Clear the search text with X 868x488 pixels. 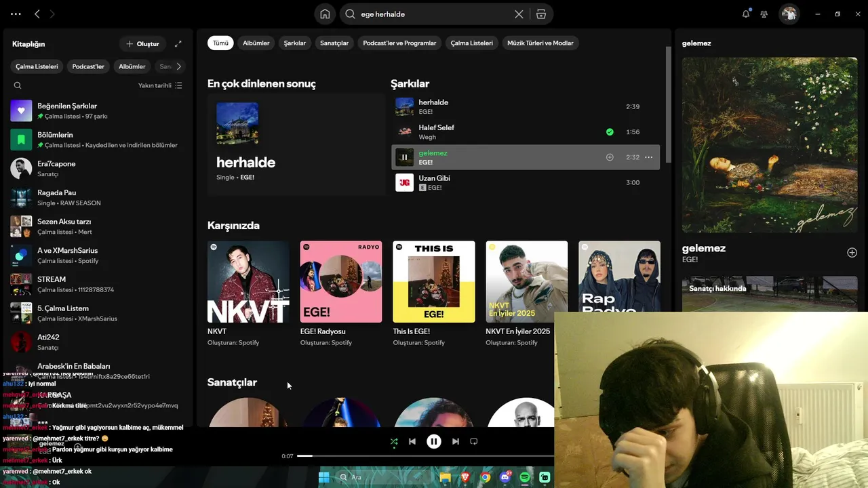pyautogui.click(x=519, y=14)
